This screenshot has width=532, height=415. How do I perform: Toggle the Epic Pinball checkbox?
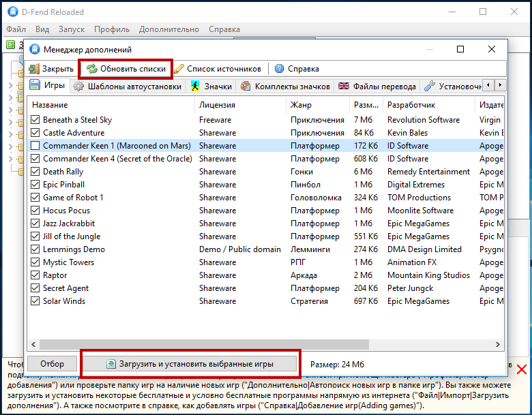pos(35,185)
